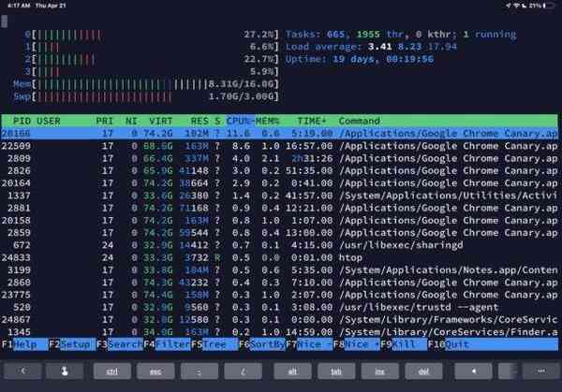Tap the tab key on the keyboard bar
Image resolution: width=562 pixels, height=392 pixels.
point(336,371)
